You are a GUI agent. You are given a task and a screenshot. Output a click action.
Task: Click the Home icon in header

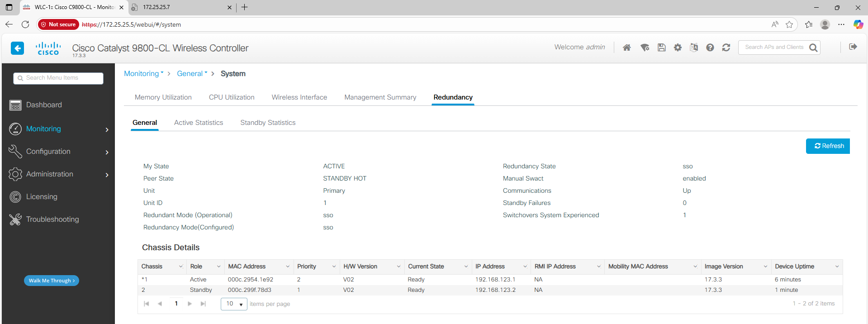click(626, 48)
